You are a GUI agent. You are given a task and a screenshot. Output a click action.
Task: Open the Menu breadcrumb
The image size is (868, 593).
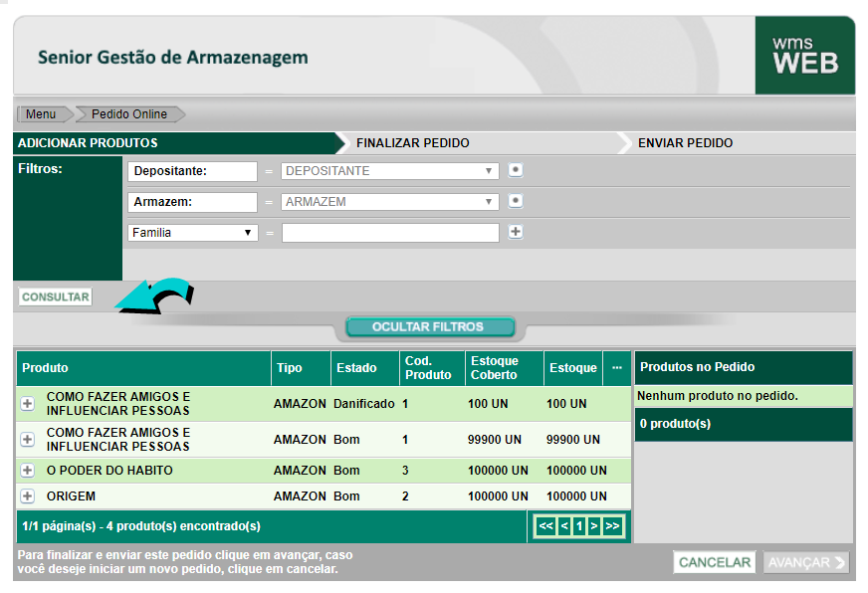tap(41, 114)
